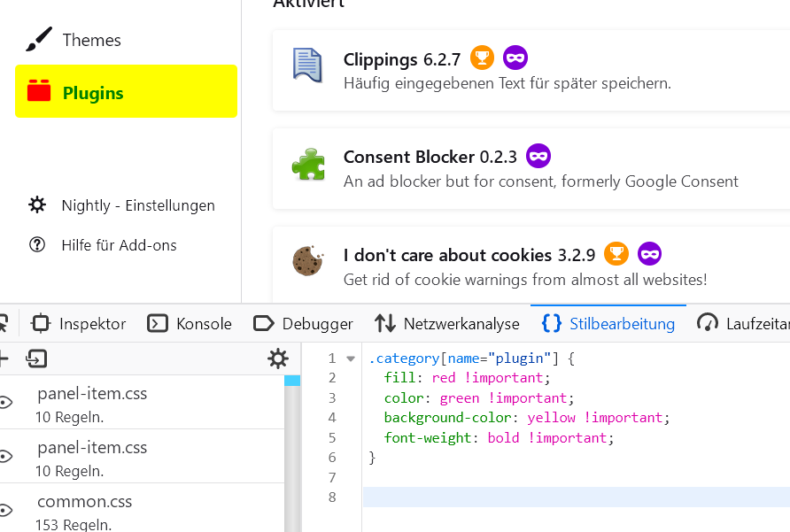
Task: Click the green puzzle piece Consent Blocker icon
Action: point(307,164)
